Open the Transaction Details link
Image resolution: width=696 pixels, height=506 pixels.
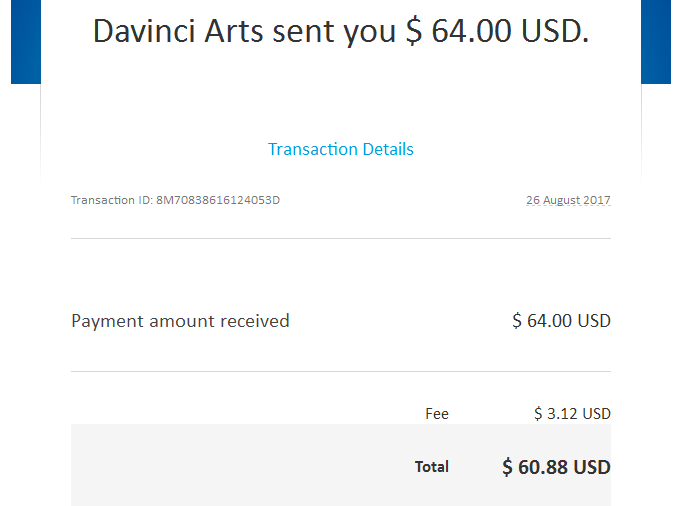(340, 149)
